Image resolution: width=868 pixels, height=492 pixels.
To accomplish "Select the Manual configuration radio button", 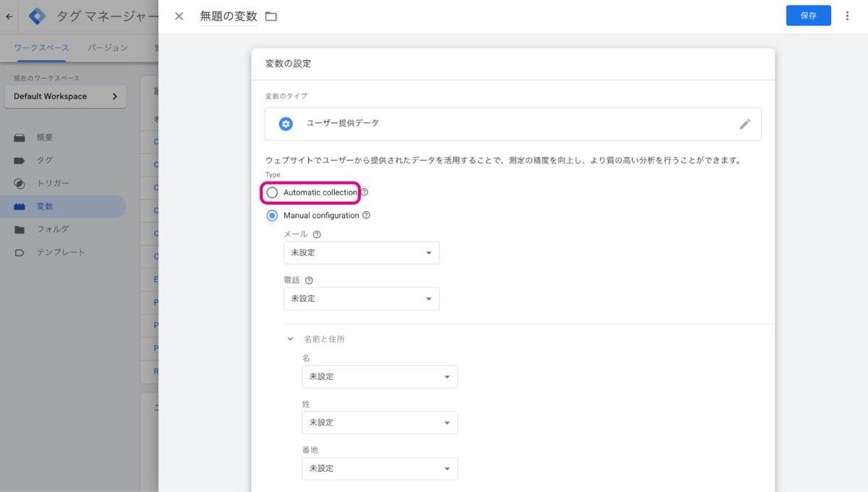I will pos(272,216).
